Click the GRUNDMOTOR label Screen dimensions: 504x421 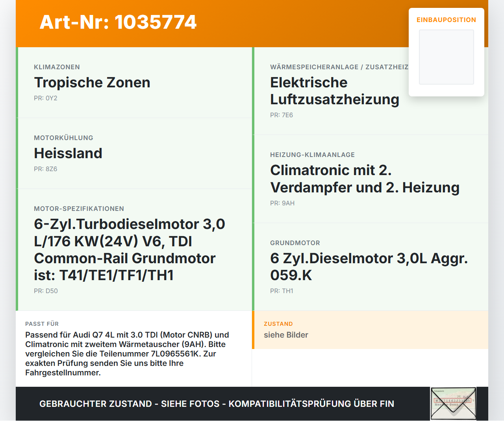(x=295, y=243)
